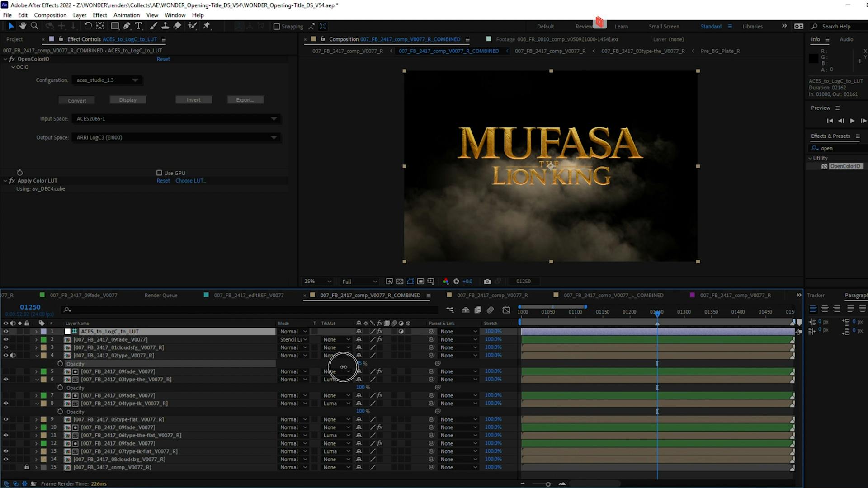Open the Animation menu
The width and height of the screenshot is (868, 488).
127,15
